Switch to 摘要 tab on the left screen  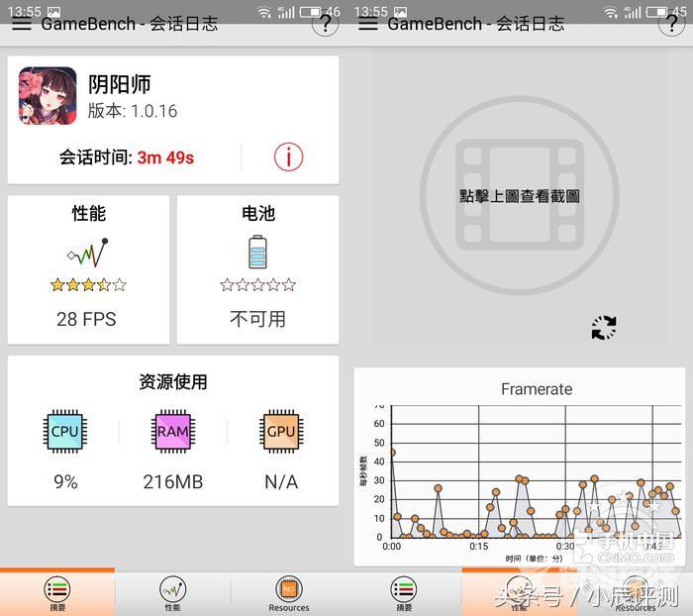click(57, 594)
